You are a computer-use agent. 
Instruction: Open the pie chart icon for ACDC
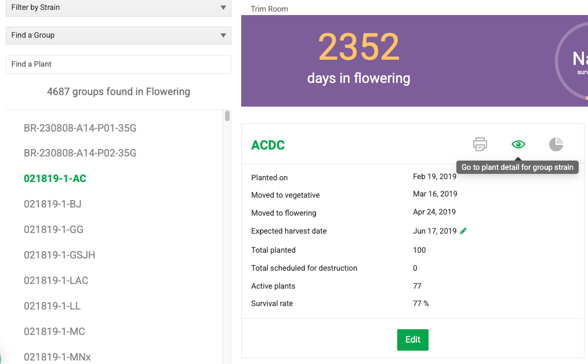[556, 144]
